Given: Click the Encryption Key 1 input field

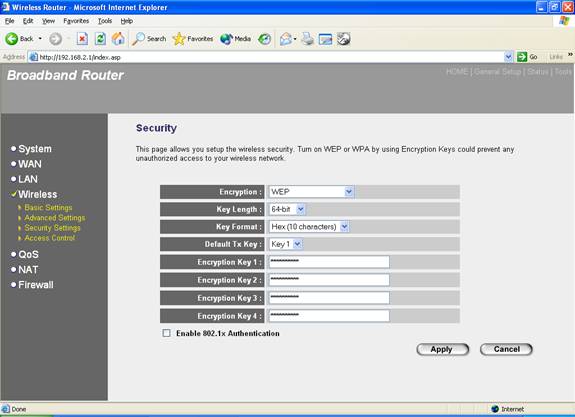Looking at the screenshot, I should [329, 262].
